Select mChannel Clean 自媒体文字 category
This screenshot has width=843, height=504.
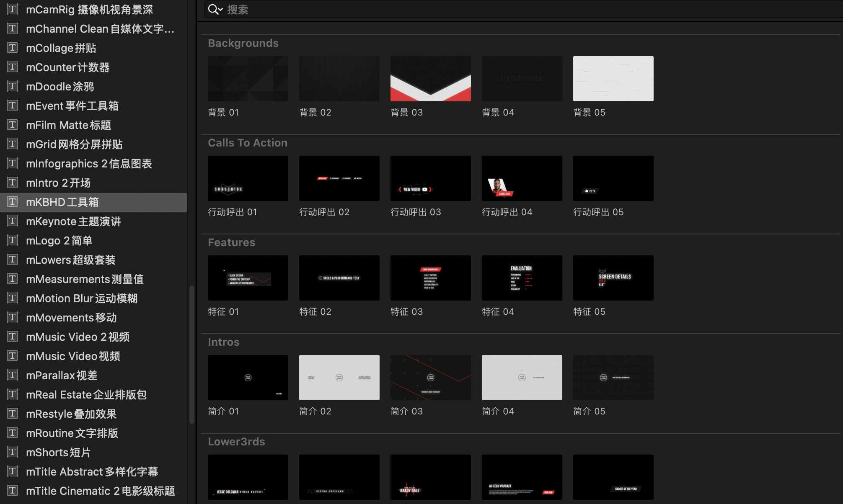click(93, 28)
